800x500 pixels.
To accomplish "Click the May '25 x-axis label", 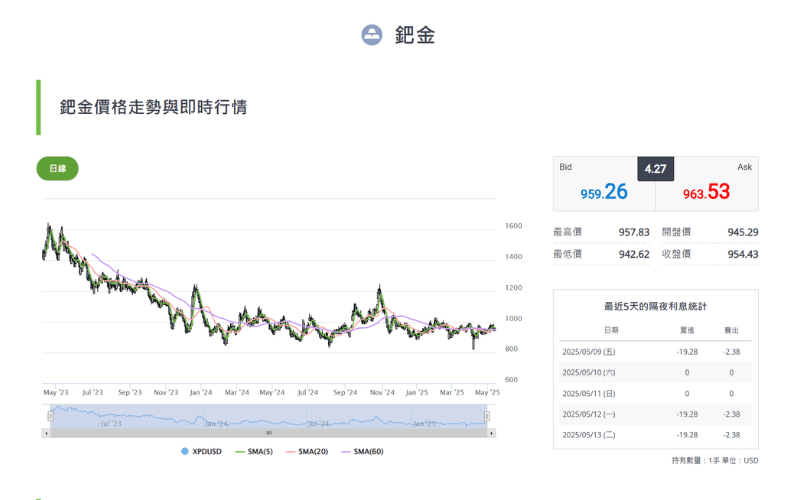I will pos(487,392).
